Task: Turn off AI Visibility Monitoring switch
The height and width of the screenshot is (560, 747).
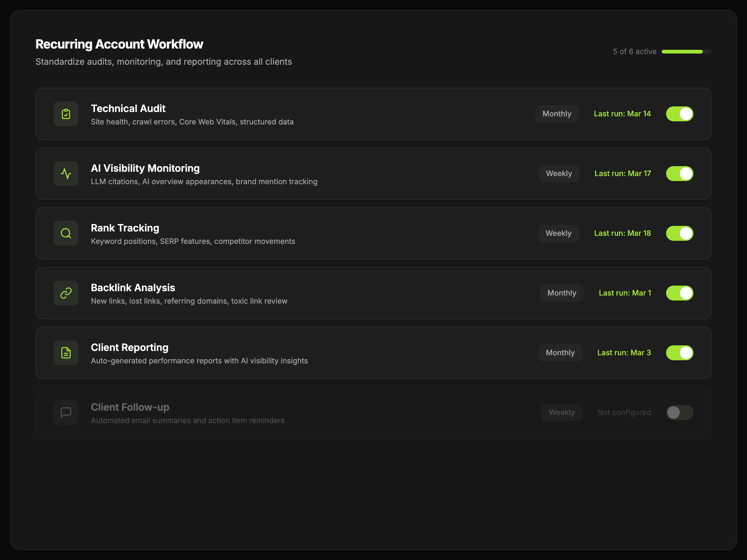Action: [x=679, y=174]
